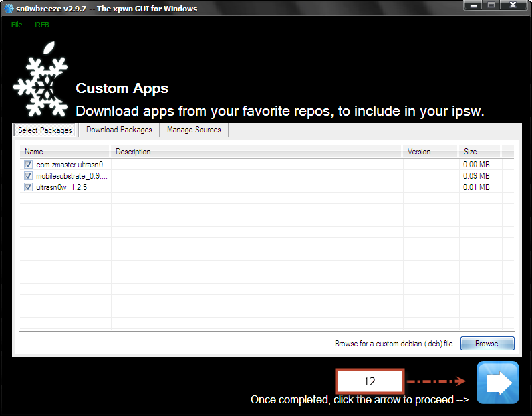Image resolution: width=532 pixels, height=416 pixels.
Task: Sort the list by Name column
Action: click(65, 152)
